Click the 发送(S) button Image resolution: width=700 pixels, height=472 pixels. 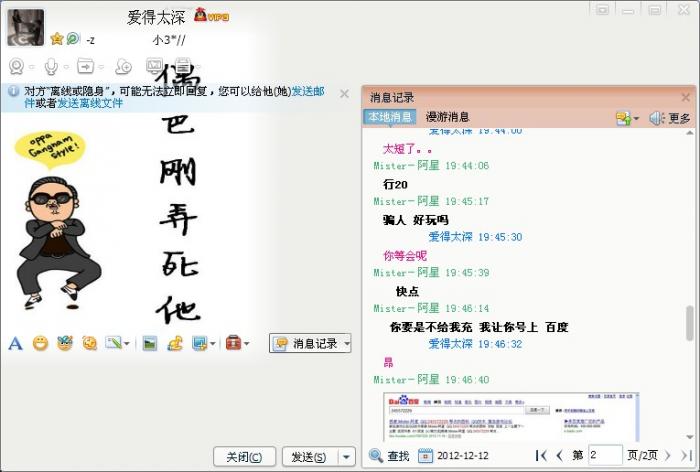tap(308, 457)
